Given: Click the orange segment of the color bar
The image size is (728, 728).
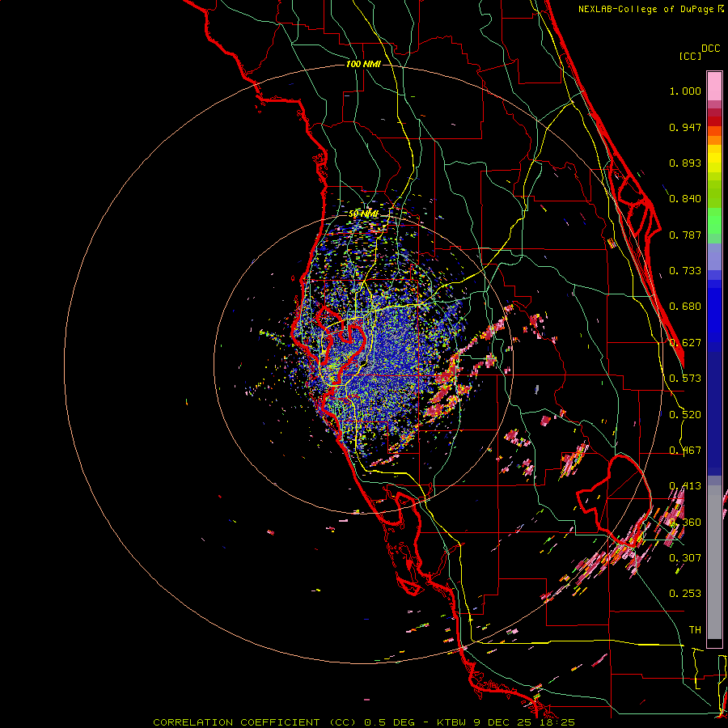Looking at the screenshot, I should tap(714, 136).
